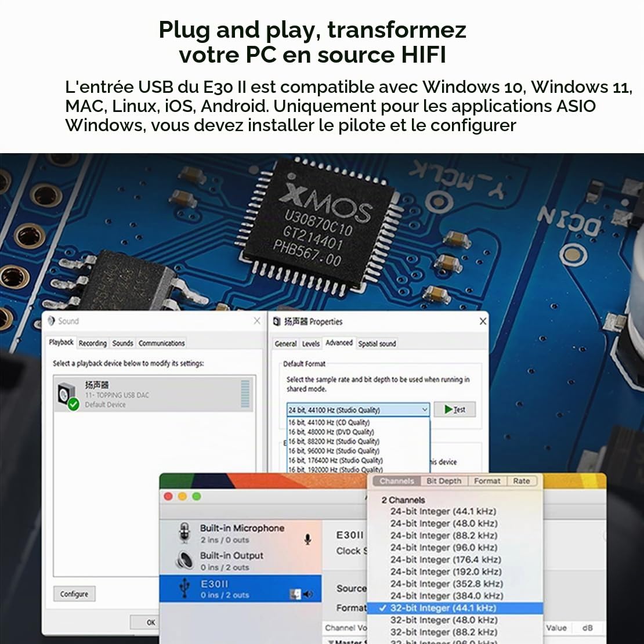Click the Rate column header
The height and width of the screenshot is (644, 644).
[522, 481]
